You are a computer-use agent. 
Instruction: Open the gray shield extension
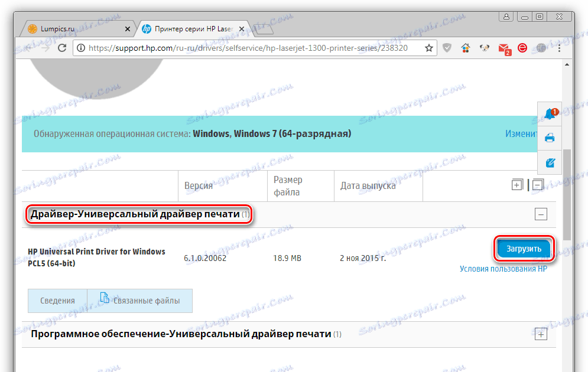click(447, 48)
